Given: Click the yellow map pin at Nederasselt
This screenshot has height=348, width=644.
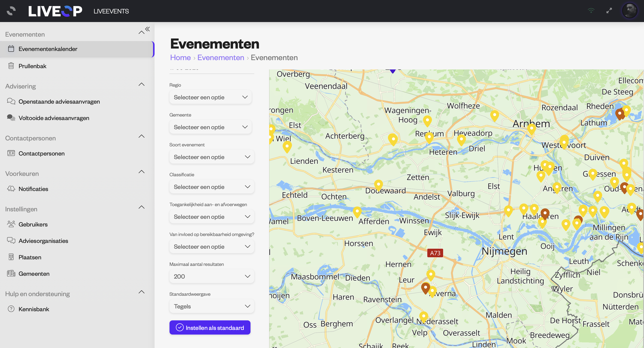Looking at the screenshot, I should (424, 317).
